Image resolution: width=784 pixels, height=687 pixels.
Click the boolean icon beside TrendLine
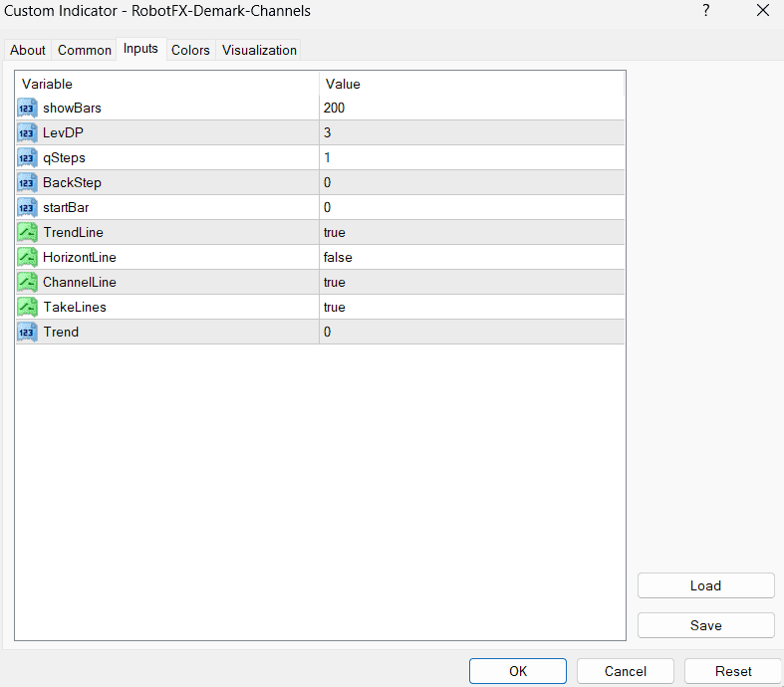27,232
